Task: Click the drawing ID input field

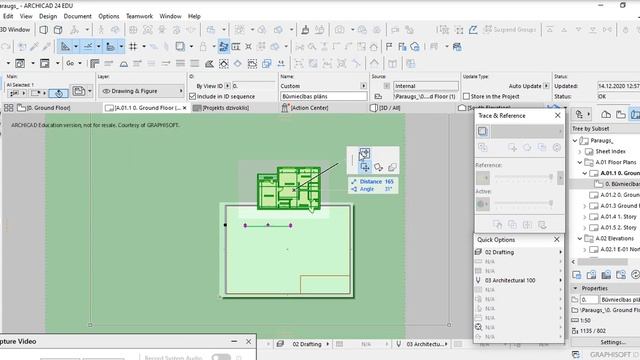Action: tap(254, 86)
